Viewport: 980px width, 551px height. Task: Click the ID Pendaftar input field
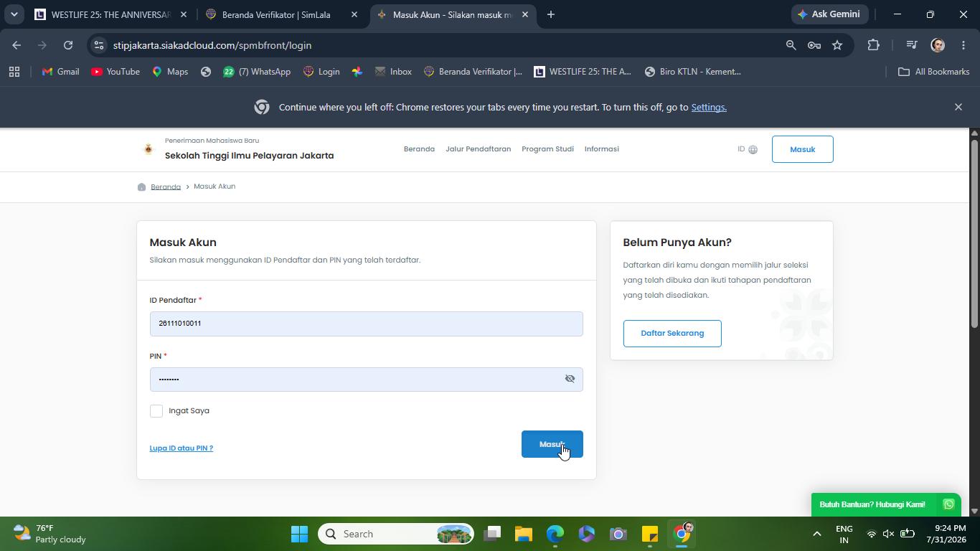tap(366, 324)
